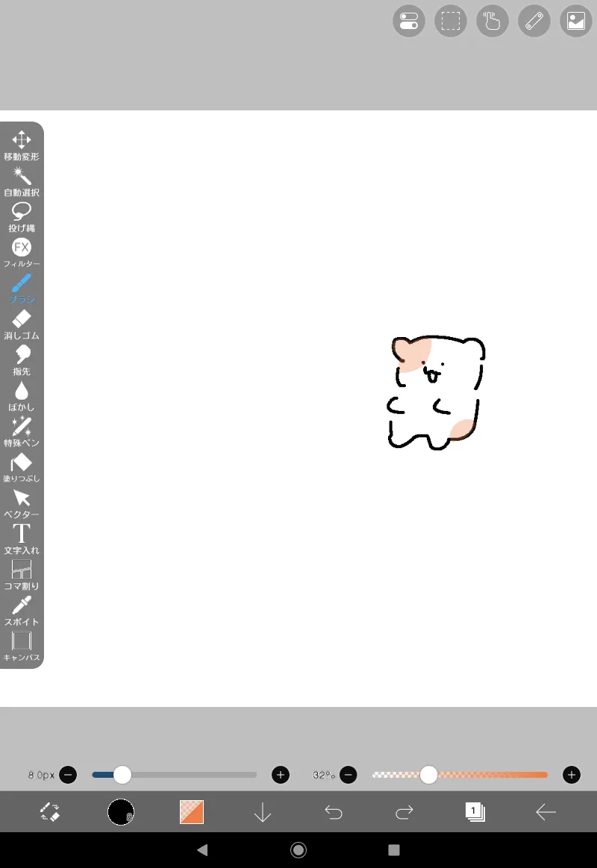
Task: Toggle the quick settings switch icon at top
Action: point(409,21)
